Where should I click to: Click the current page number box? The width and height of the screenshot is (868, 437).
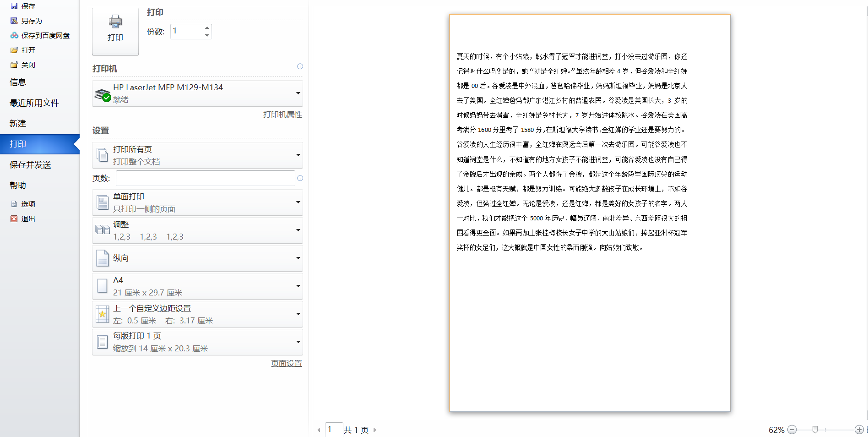click(334, 430)
